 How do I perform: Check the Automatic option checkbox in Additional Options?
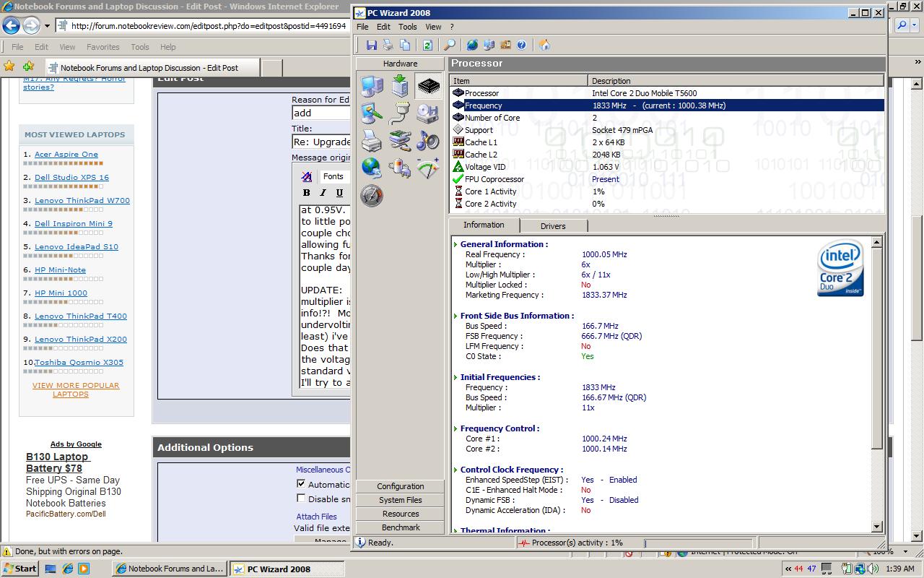[x=301, y=483]
